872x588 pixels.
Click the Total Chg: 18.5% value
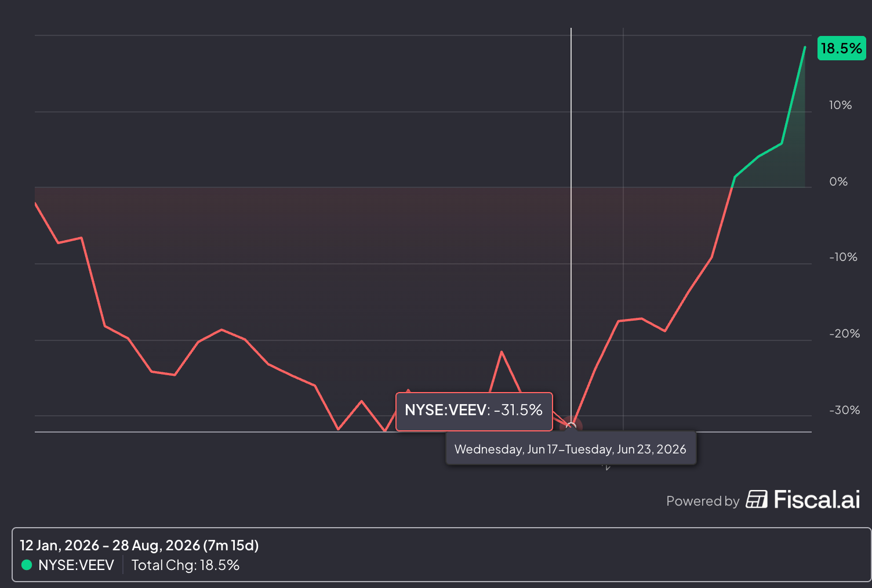tap(186, 565)
